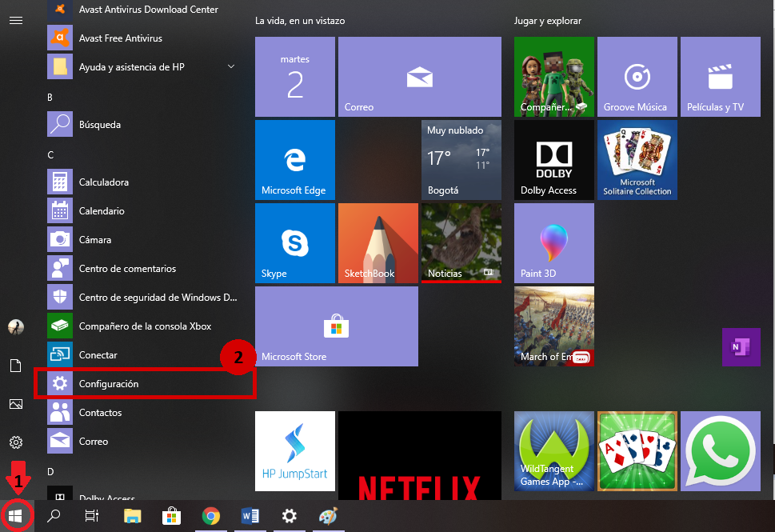Image resolution: width=775 pixels, height=532 pixels.
Task: Launch the Paint 3D tile
Action: coord(554,243)
